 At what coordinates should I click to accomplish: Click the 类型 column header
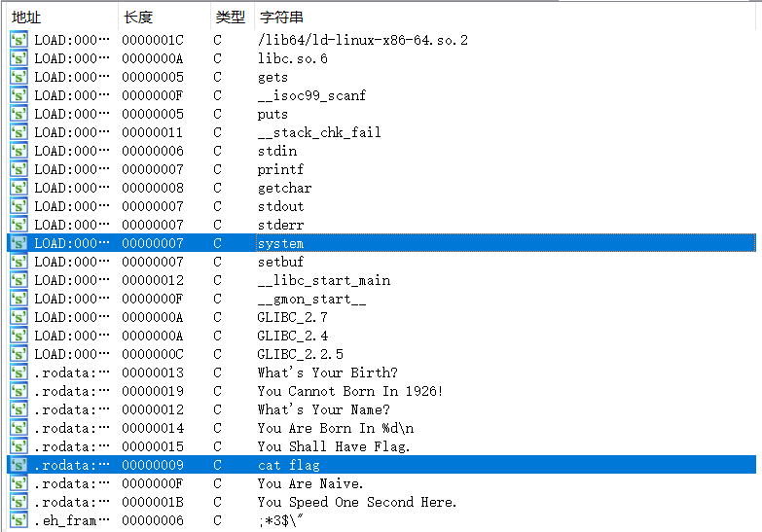click(x=233, y=17)
